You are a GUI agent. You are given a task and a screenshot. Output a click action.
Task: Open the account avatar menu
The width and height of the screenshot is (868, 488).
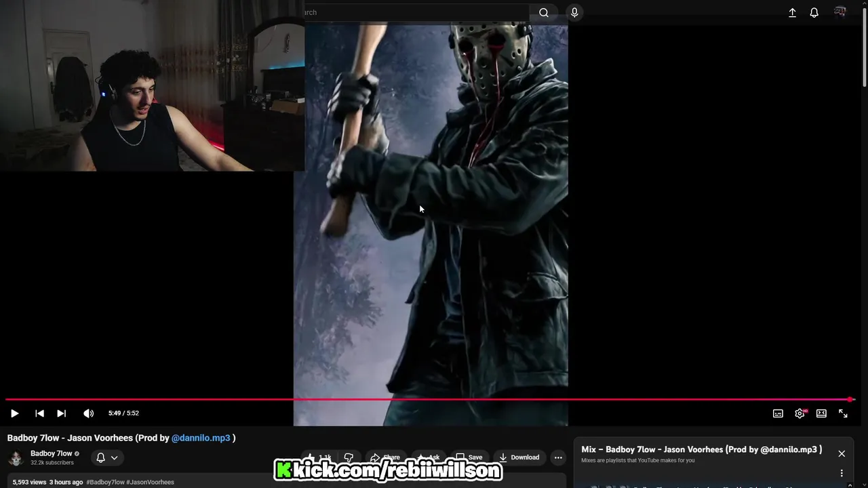[840, 12]
